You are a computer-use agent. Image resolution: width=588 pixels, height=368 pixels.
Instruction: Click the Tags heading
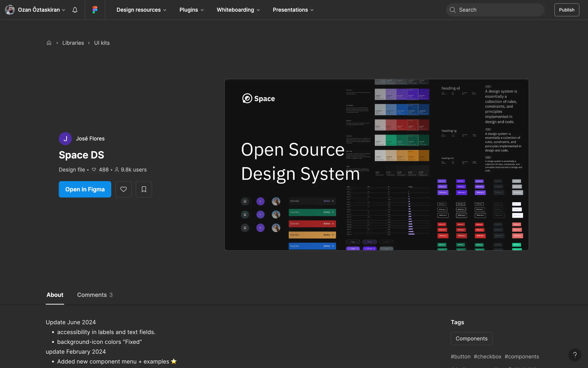coord(457,322)
